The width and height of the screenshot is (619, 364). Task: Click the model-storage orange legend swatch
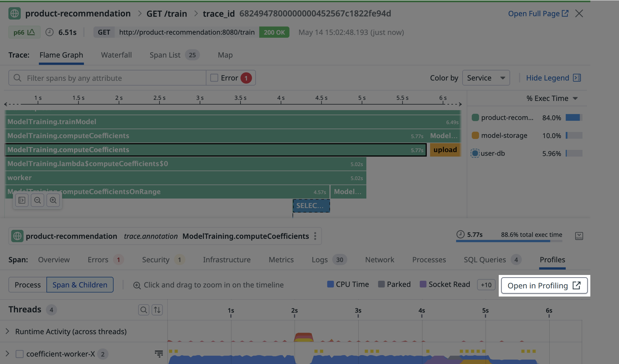[475, 135]
